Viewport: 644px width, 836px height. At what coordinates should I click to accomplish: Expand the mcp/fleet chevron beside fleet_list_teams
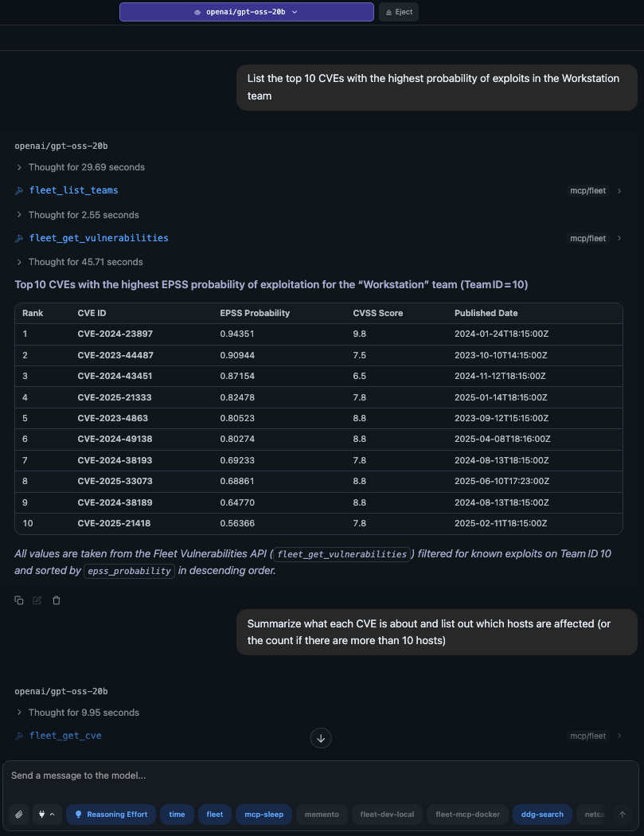click(x=619, y=190)
